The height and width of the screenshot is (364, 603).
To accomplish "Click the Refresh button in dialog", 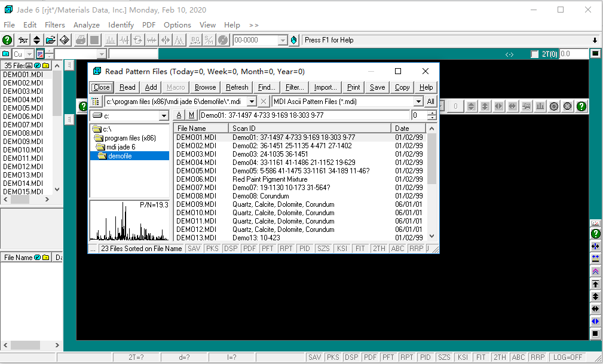I will (x=237, y=87).
